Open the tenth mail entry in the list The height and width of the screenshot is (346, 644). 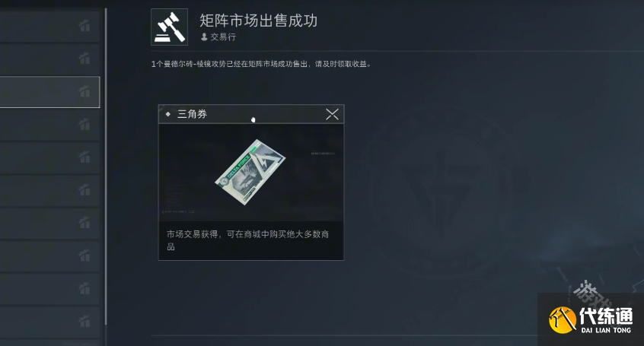pos(49,322)
